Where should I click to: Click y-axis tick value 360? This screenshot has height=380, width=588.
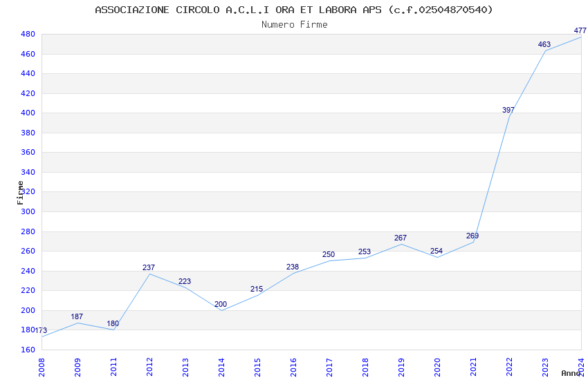click(x=28, y=153)
